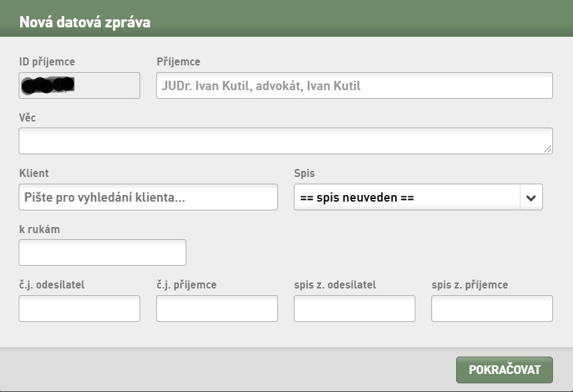Viewport: 573px width, 392px height.
Task: Click the Klient search field
Action: [148, 197]
